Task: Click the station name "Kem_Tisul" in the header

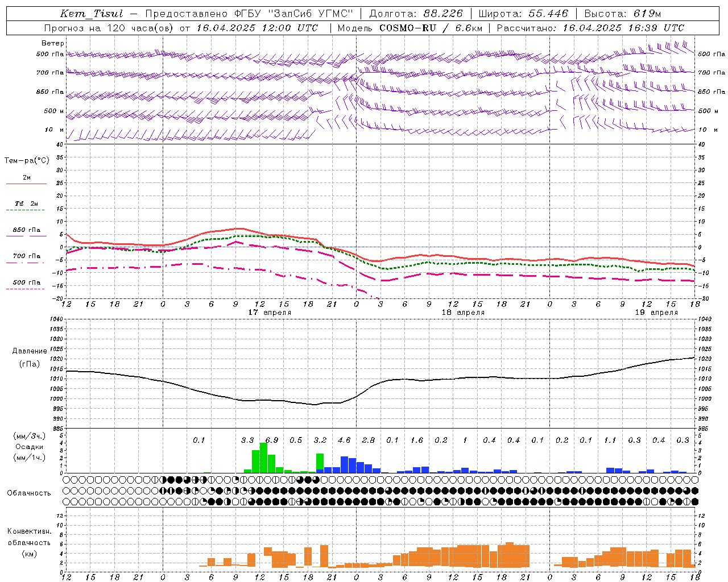Action: pos(91,14)
